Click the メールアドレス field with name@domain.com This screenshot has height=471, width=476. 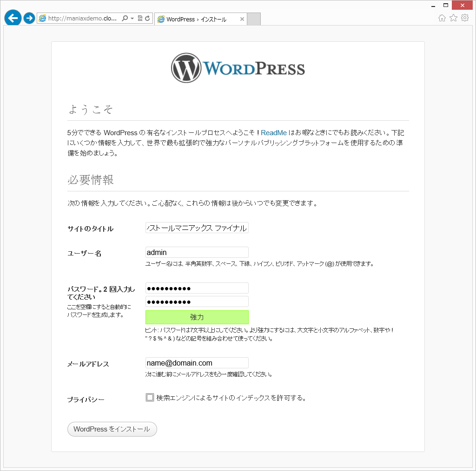click(197, 363)
